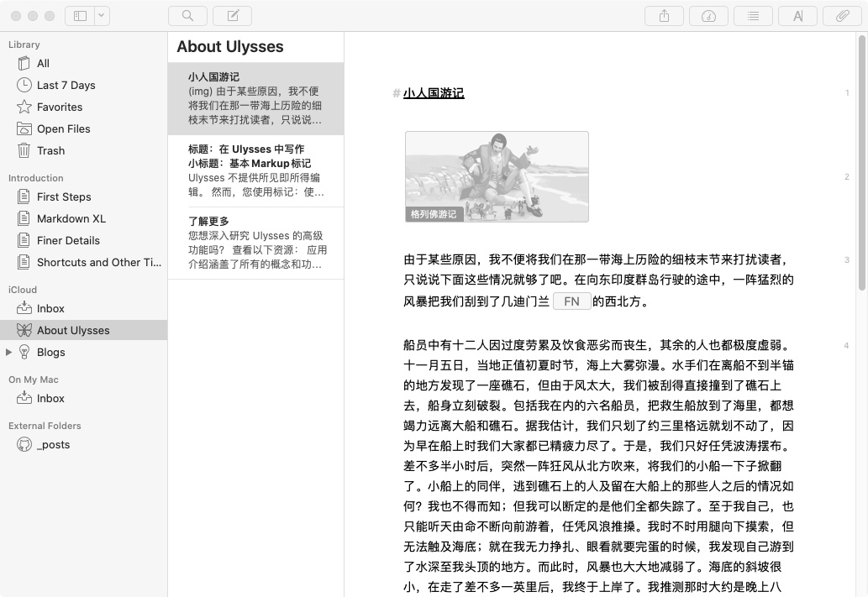Click the 小人国游记 heading in editor
The width and height of the screenshot is (868, 597).
coord(434,93)
